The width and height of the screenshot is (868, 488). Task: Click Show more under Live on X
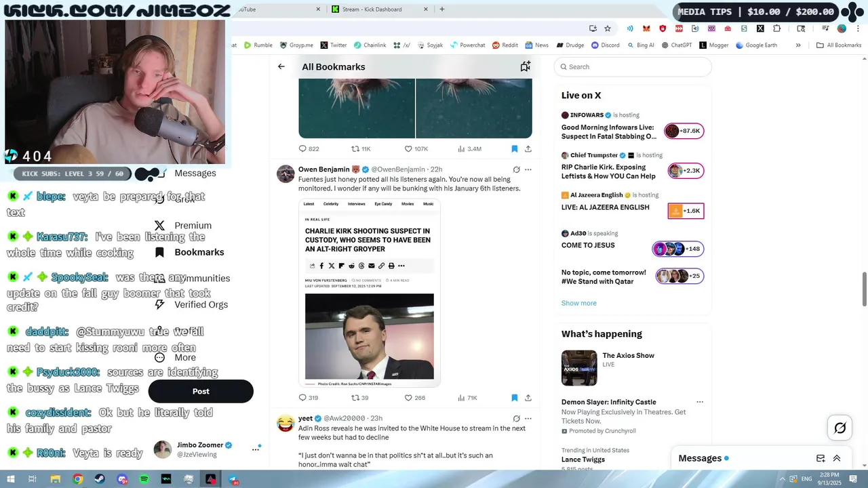[x=579, y=303]
